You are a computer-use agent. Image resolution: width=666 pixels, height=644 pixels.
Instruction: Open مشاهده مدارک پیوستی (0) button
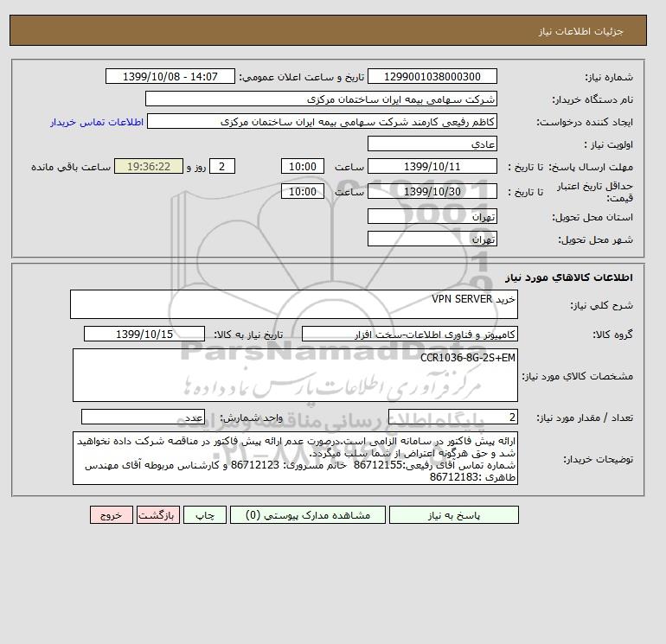308,515
